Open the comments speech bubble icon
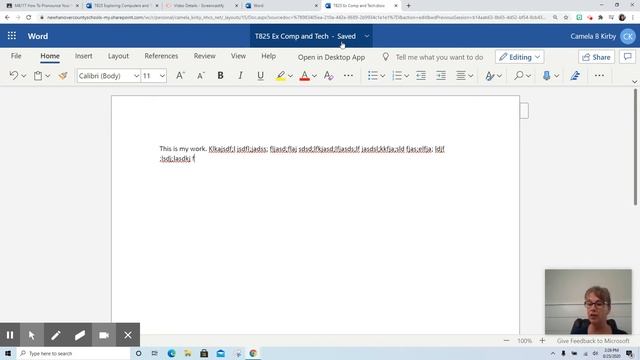 coord(627,57)
